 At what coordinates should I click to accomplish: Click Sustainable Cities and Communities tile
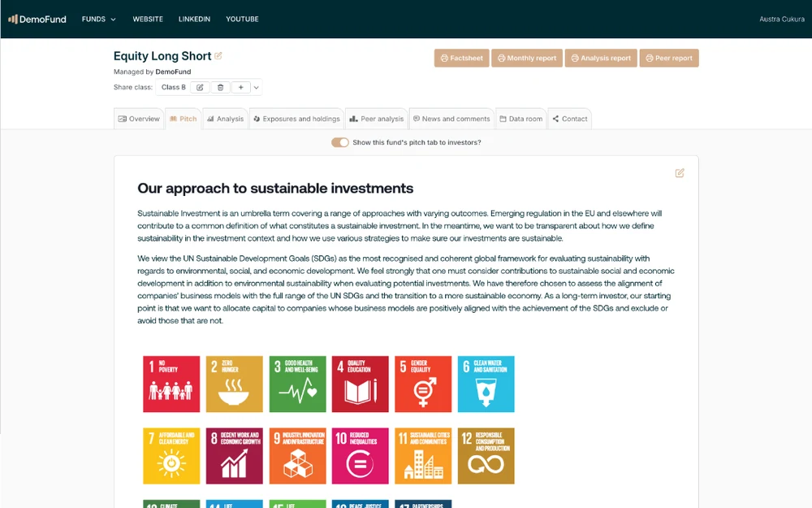click(x=423, y=456)
